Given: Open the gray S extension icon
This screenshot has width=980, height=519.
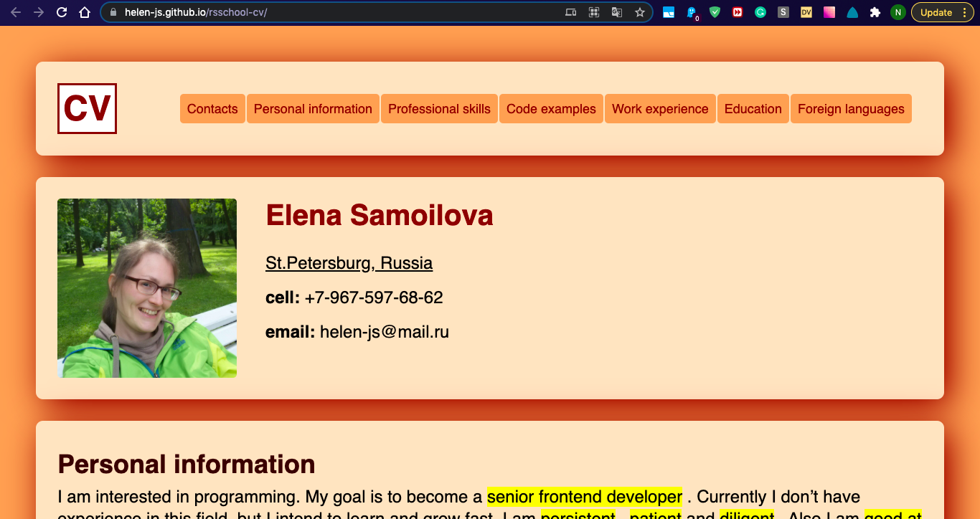Looking at the screenshot, I should (x=783, y=12).
